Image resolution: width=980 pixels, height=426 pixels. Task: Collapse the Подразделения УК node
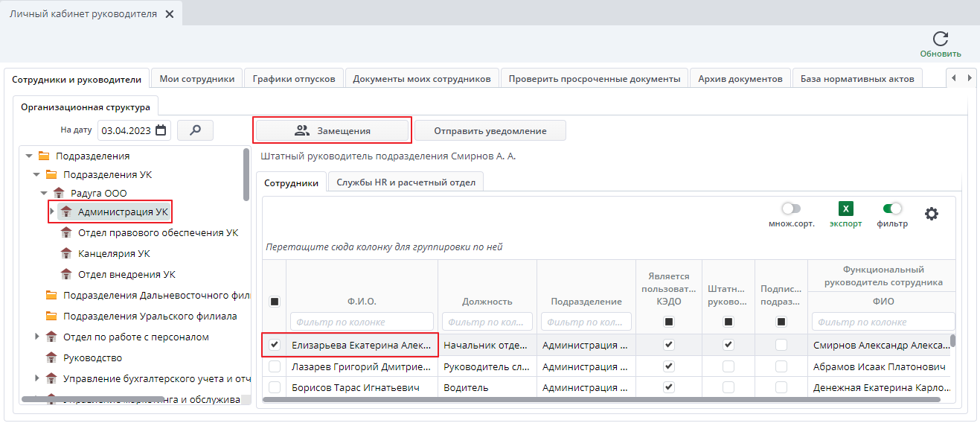(36, 175)
